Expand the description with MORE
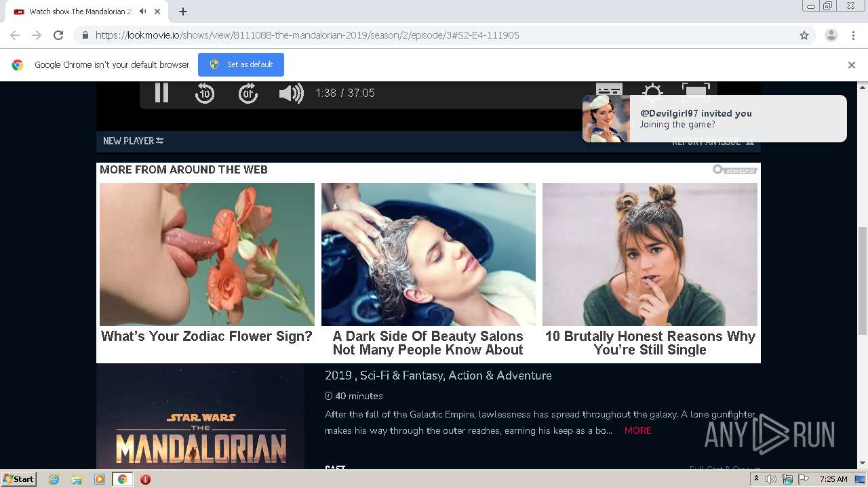868x488 pixels. (638, 430)
